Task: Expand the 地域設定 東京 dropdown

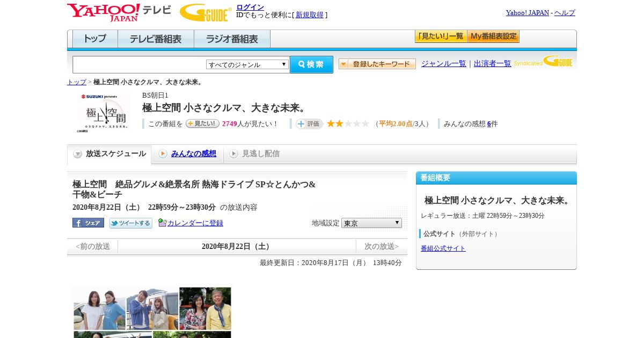Action: click(371, 223)
